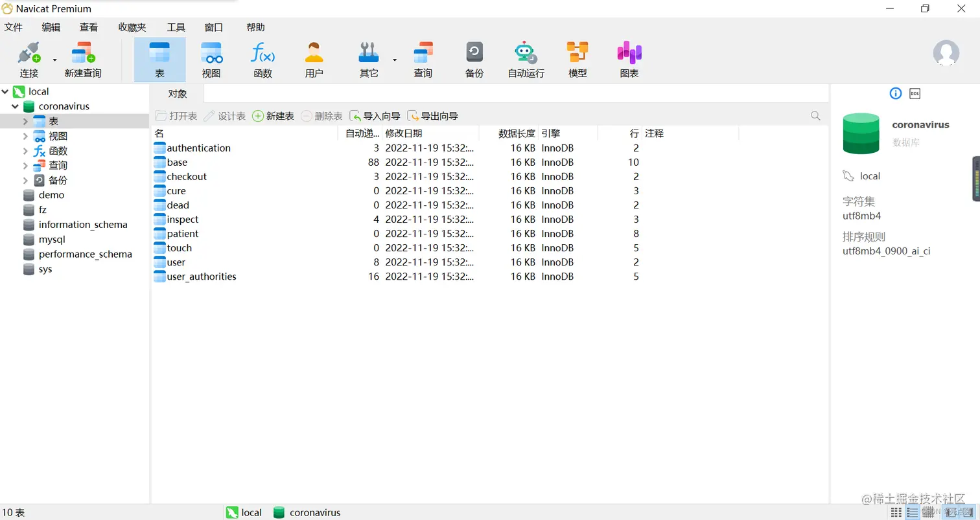
Task: Open the 函数 (Function) toolbar icon
Action: [262, 60]
